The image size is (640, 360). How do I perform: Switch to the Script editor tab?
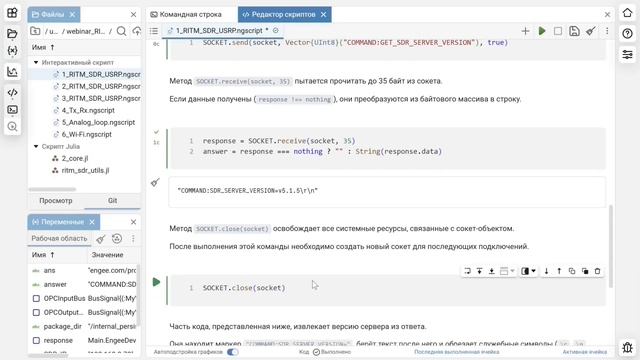pyautogui.click(x=284, y=15)
